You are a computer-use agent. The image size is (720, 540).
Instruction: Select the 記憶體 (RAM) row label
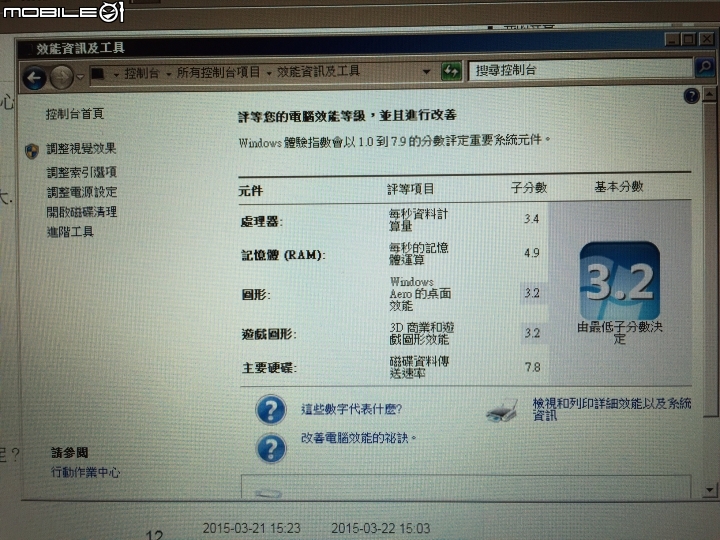point(283,255)
